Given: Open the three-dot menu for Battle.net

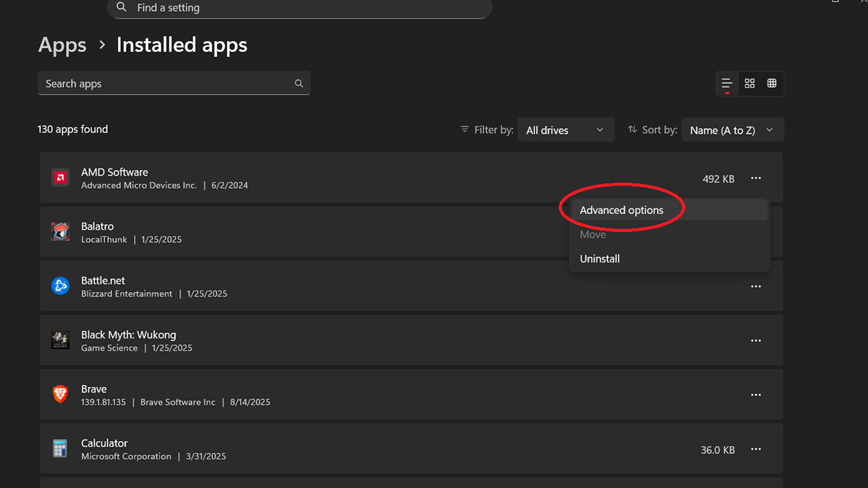Looking at the screenshot, I should coord(756,286).
